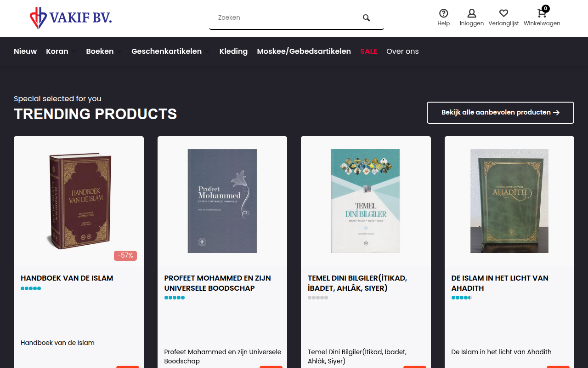
Task: Click the Profeet Mohammed product star rating
Action: (x=175, y=298)
